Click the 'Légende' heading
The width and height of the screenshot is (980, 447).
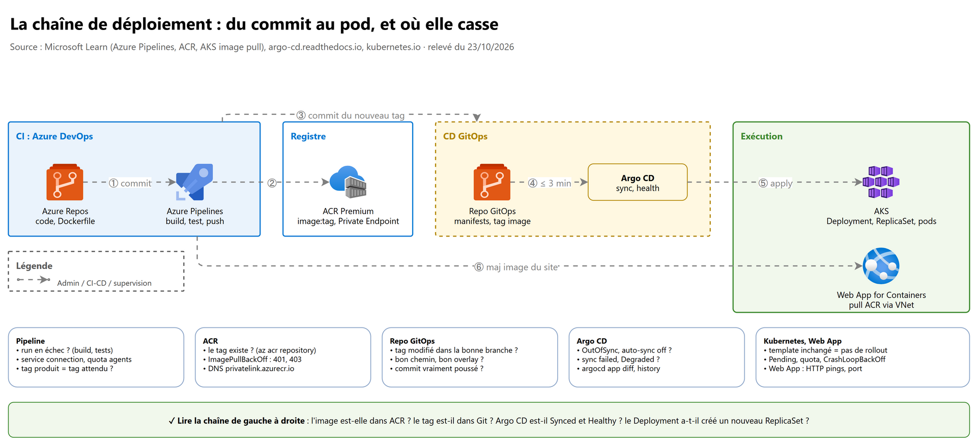pos(34,266)
